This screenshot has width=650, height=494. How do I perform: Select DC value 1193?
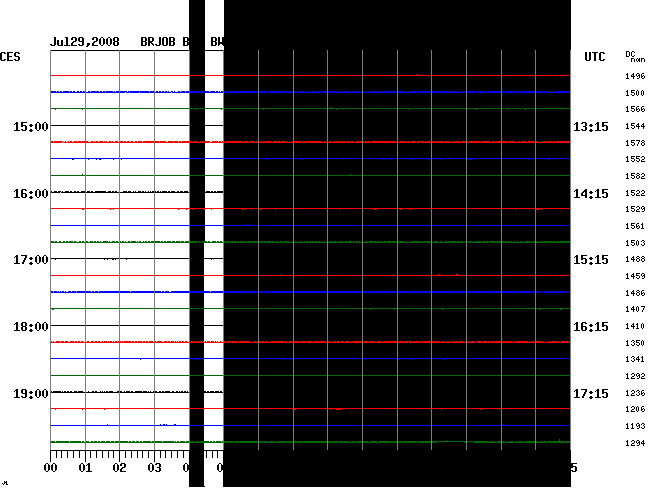(635, 426)
